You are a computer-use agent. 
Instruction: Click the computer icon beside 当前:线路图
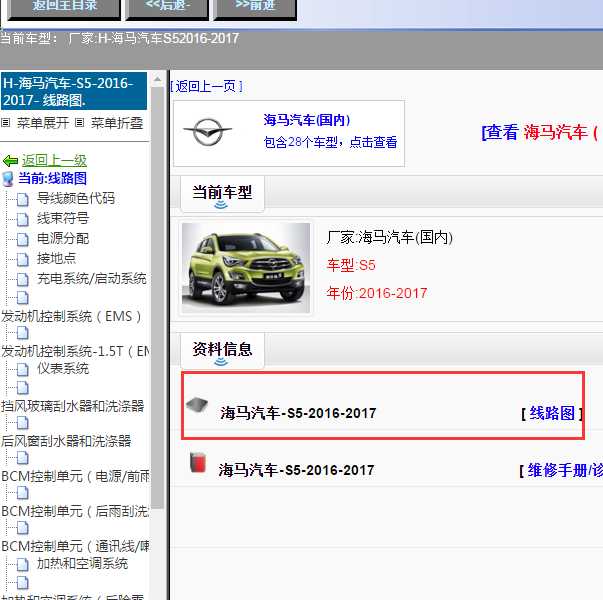pyautogui.click(x=8, y=179)
